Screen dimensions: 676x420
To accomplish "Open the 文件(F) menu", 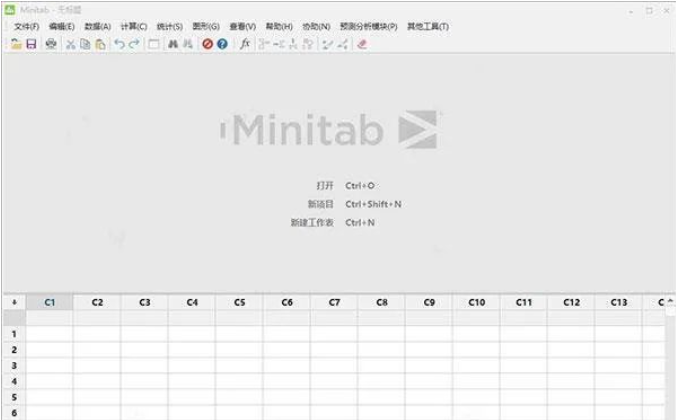I will [x=27, y=27].
